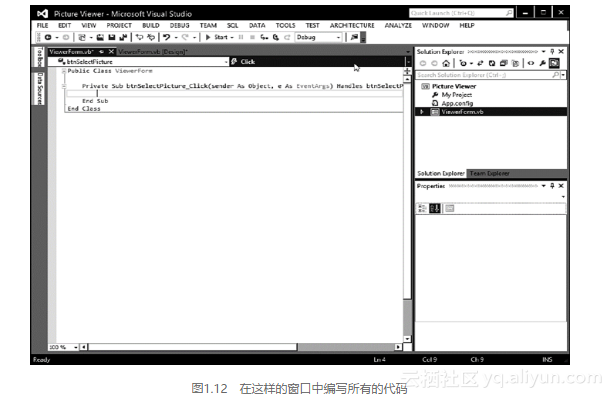Click the vertical scrollbar down arrow
The height and width of the screenshot is (399, 613).
pos(407,339)
